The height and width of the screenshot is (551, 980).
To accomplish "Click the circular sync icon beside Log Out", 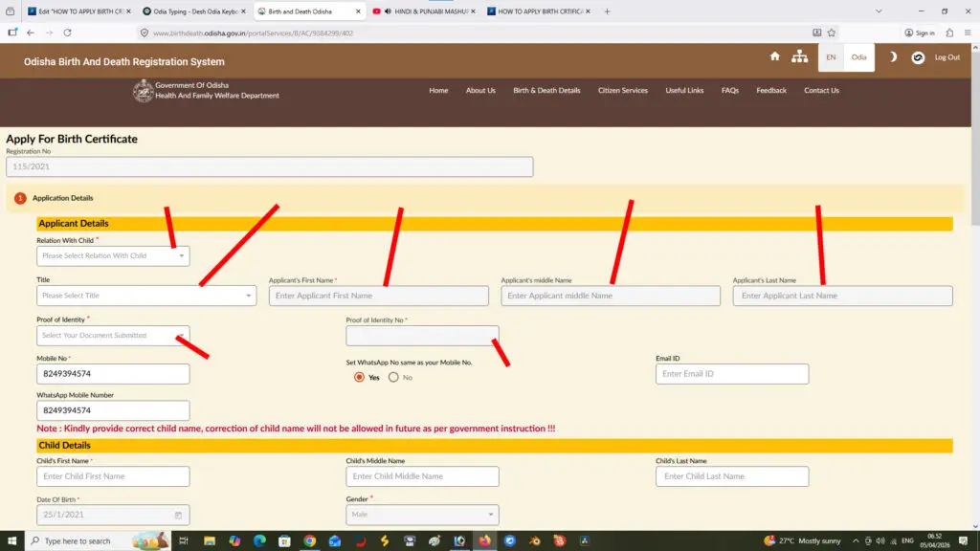I will coord(918,57).
